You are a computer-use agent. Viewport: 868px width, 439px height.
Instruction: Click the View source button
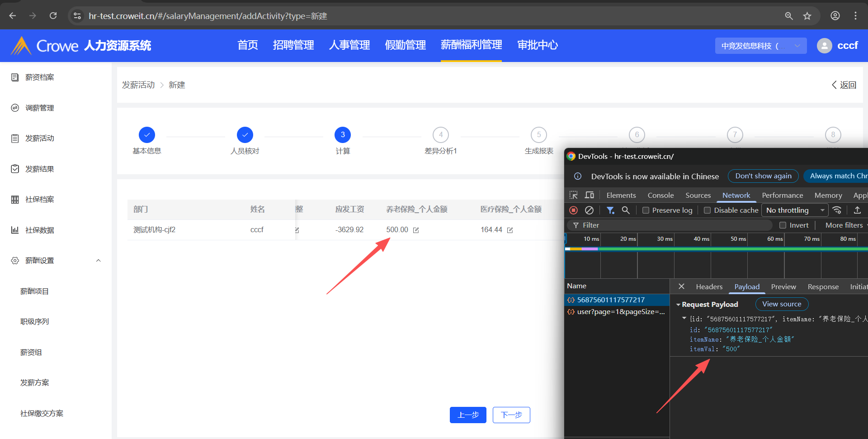[x=781, y=304]
